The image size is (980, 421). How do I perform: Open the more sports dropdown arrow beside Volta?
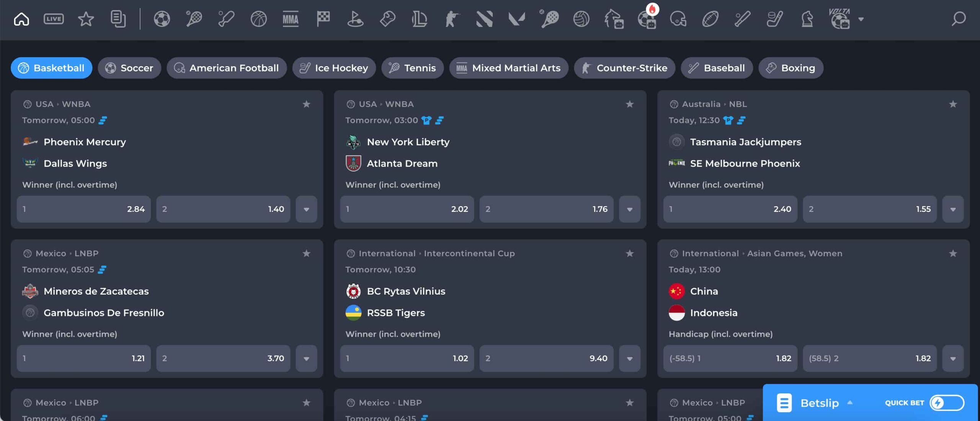861,19
